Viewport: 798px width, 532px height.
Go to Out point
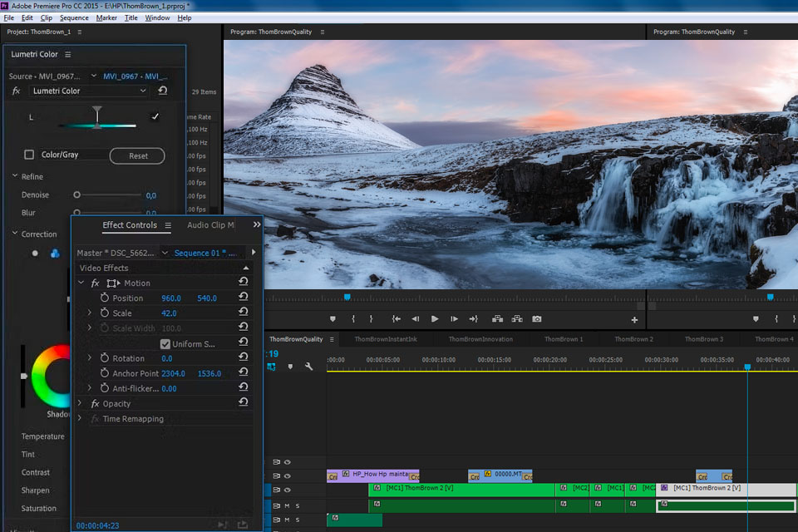point(473,318)
